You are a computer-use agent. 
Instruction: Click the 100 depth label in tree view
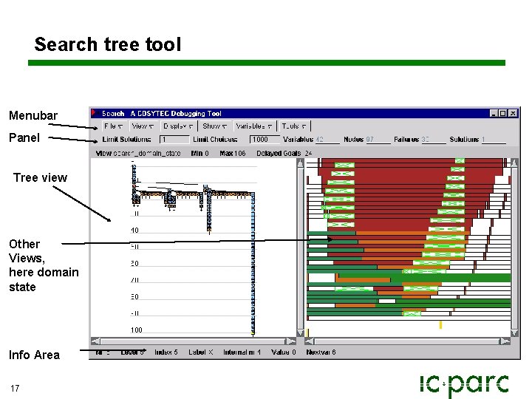click(137, 330)
